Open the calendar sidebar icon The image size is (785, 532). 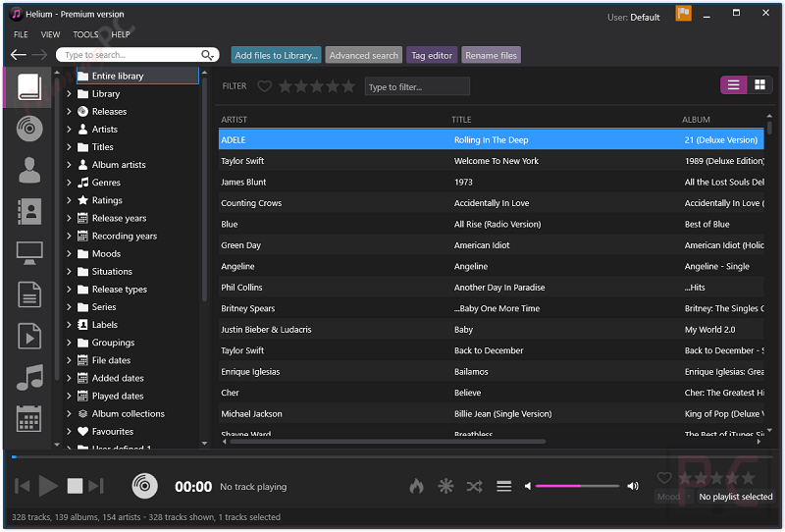(29, 419)
